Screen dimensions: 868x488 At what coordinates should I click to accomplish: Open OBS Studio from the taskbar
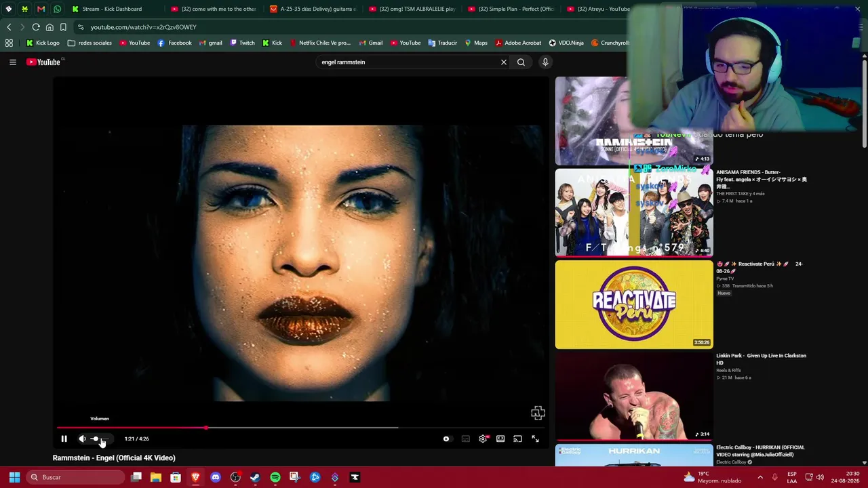point(235,477)
